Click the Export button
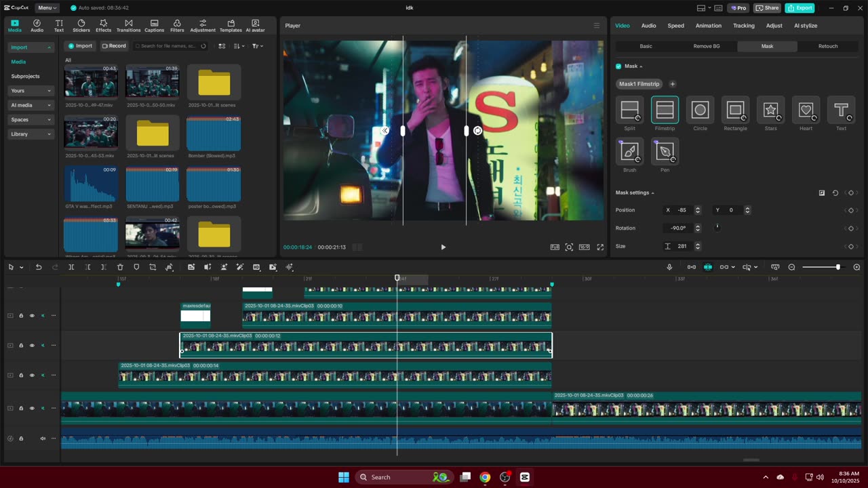The image size is (868, 488). tap(800, 8)
